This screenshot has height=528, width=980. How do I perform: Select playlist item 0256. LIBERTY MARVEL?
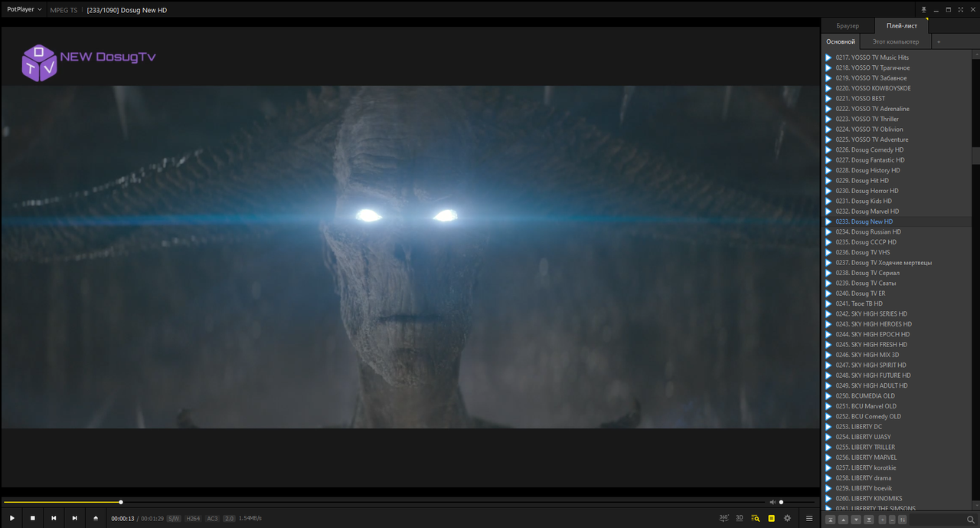(x=897, y=457)
